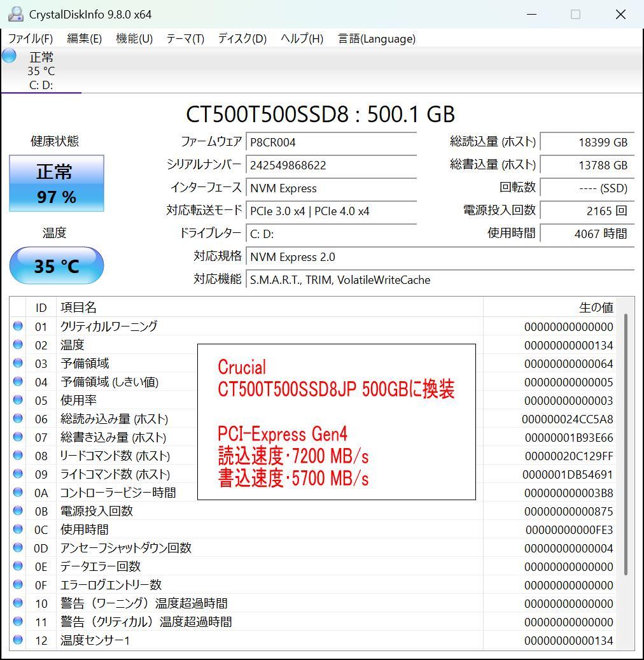Click the interface field NVM Express
The width and height of the screenshot is (644, 660).
pos(332,188)
